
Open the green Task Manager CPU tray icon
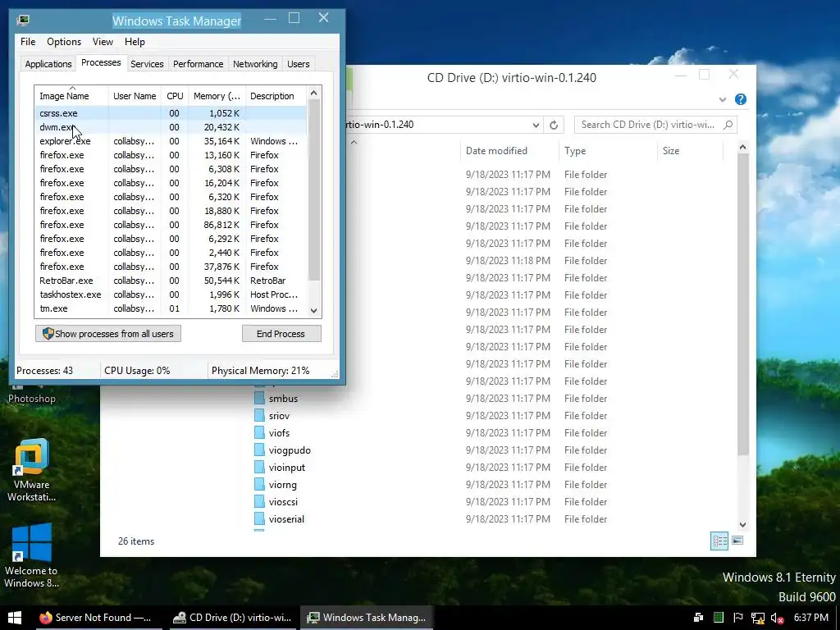coord(719,617)
